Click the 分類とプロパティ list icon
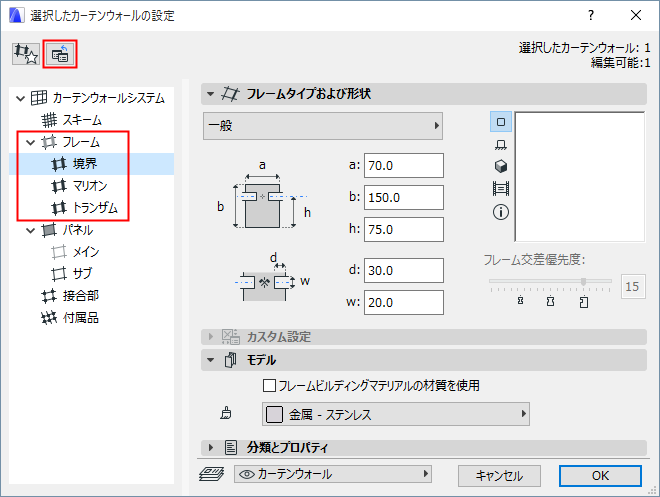Viewport: 660px width, 497px height. point(231,447)
